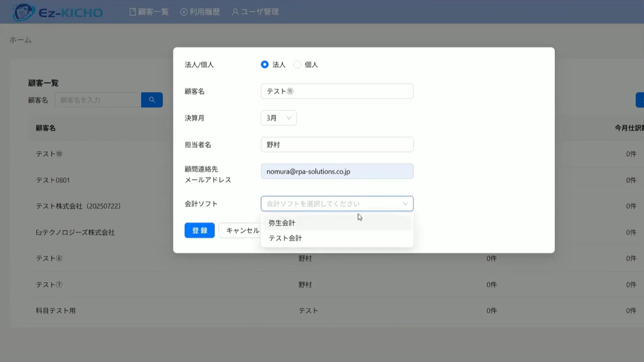Open the 決算月 month dropdown
This screenshot has width=644, height=362.
coord(279,118)
